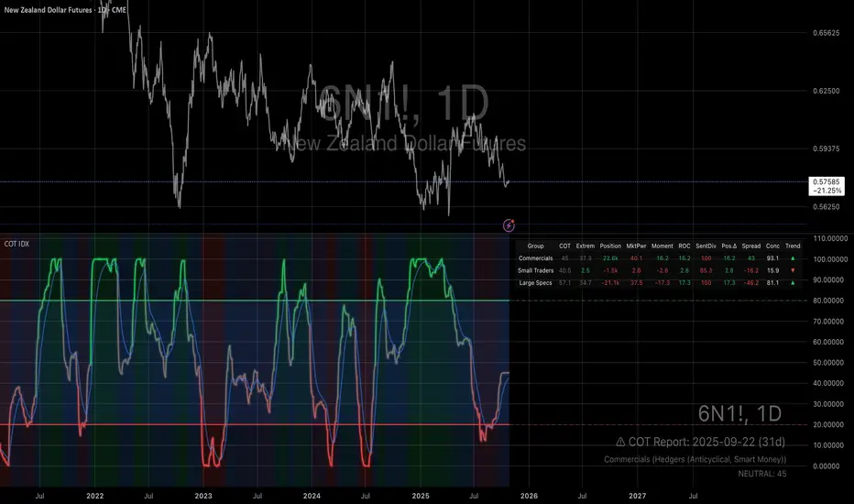
Task: Click the green up arrow for Large Specs
Action: click(793, 282)
